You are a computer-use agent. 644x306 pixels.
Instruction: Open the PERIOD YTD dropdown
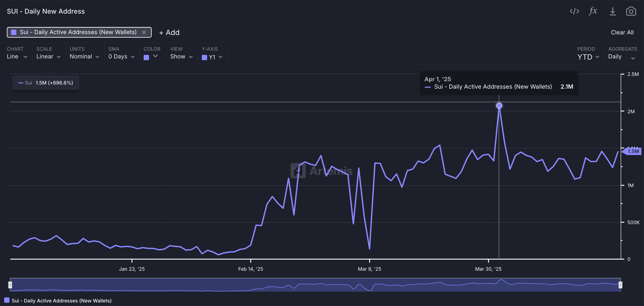pyautogui.click(x=588, y=57)
